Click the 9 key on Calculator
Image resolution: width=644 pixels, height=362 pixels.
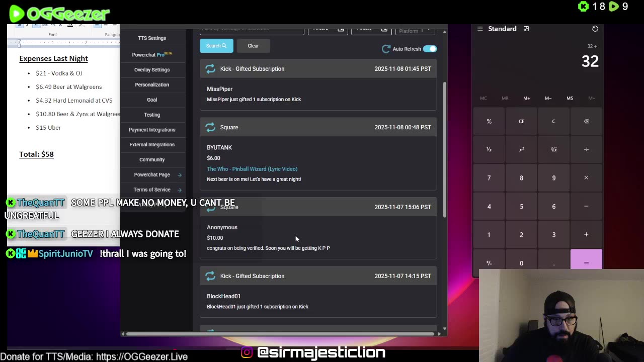[x=553, y=177]
